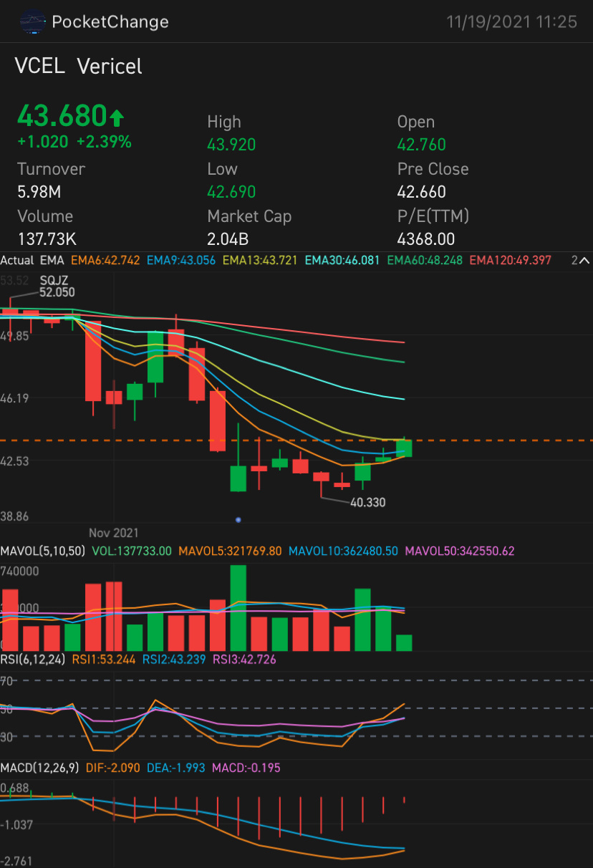Click the small blue dot below candles
This screenshot has height=868, width=593.
pos(238,519)
